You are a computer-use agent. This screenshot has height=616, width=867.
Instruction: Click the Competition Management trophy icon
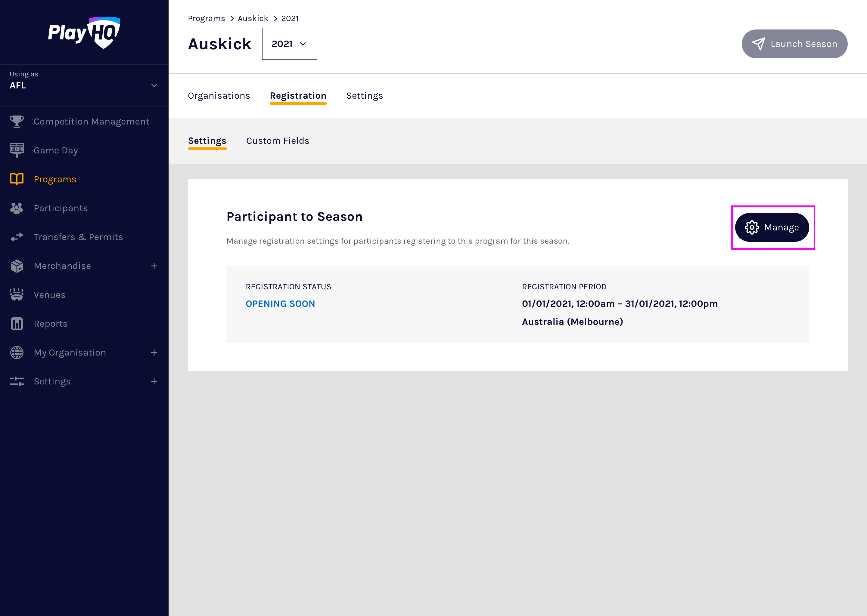tap(17, 122)
